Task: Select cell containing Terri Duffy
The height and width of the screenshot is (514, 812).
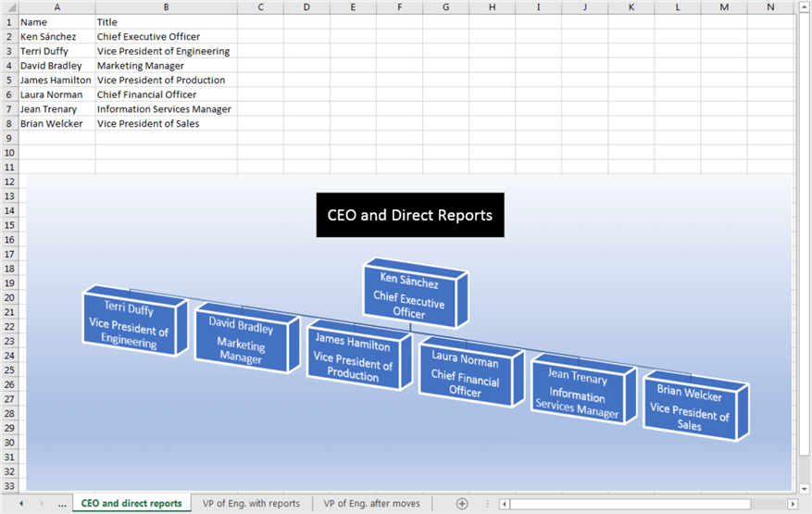Action: [x=57, y=51]
